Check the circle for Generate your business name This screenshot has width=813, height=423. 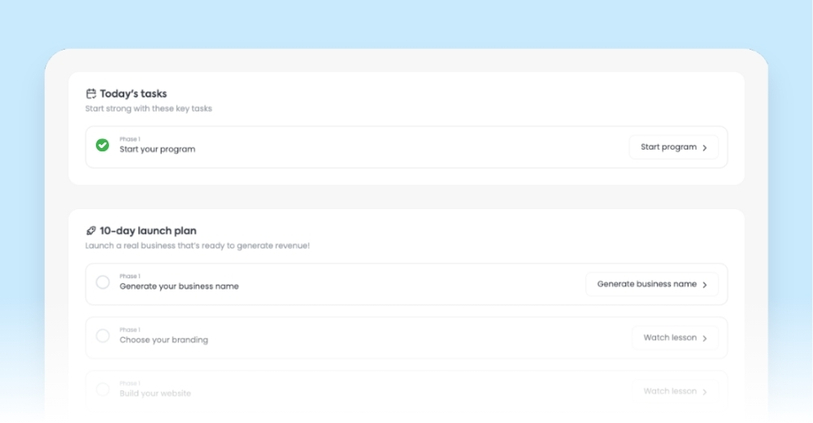click(x=102, y=283)
